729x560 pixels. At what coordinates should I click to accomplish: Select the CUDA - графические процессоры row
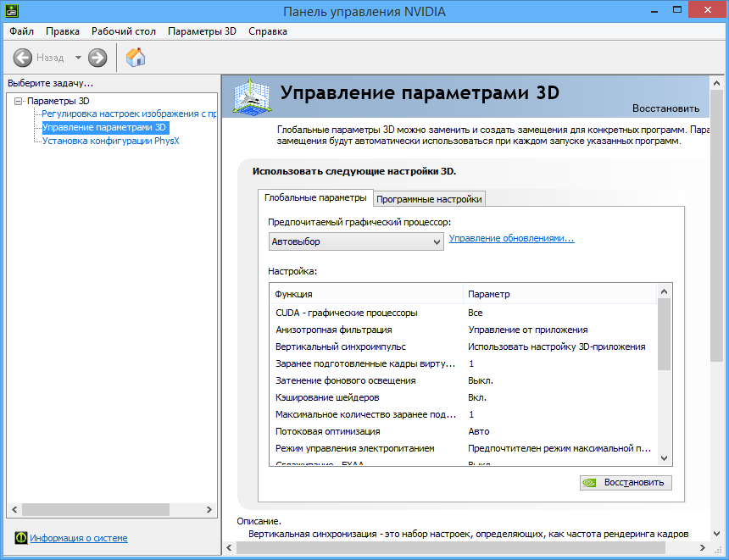tap(463, 313)
